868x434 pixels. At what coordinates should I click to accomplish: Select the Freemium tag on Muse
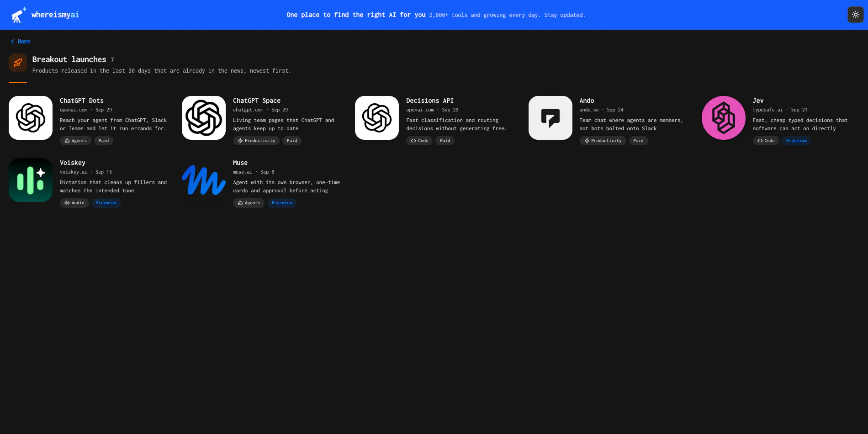pos(282,203)
